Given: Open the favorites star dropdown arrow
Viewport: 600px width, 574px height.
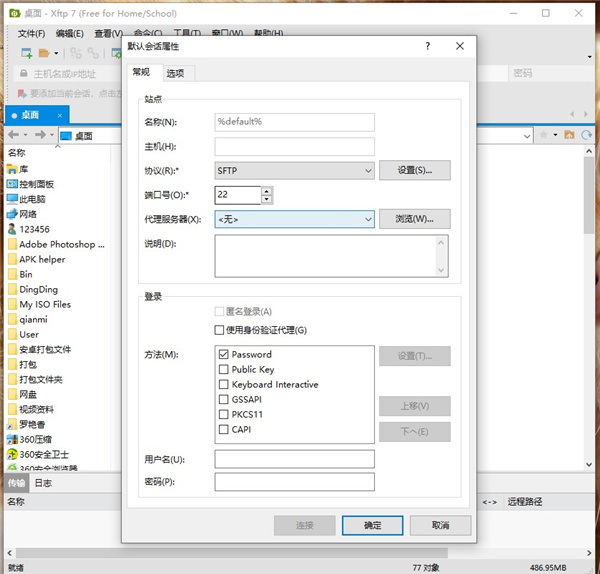Looking at the screenshot, I should point(555,135).
